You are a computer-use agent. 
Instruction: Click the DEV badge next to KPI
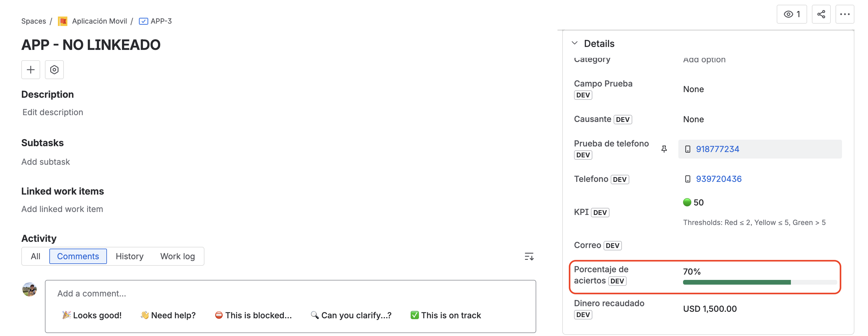[x=600, y=213]
